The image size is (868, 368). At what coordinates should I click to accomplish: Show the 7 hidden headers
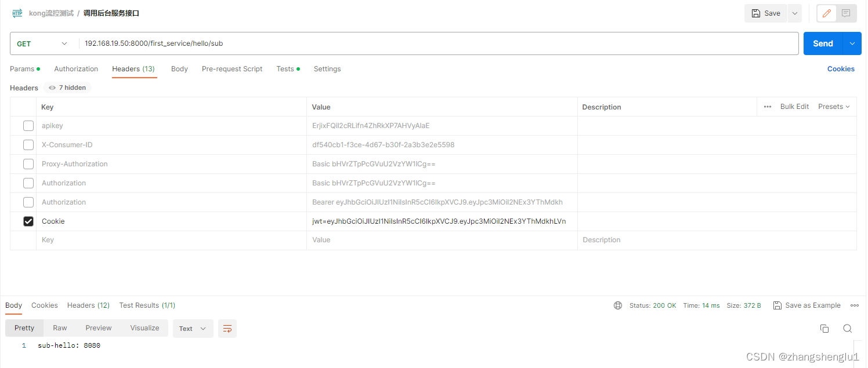click(67, 88)
